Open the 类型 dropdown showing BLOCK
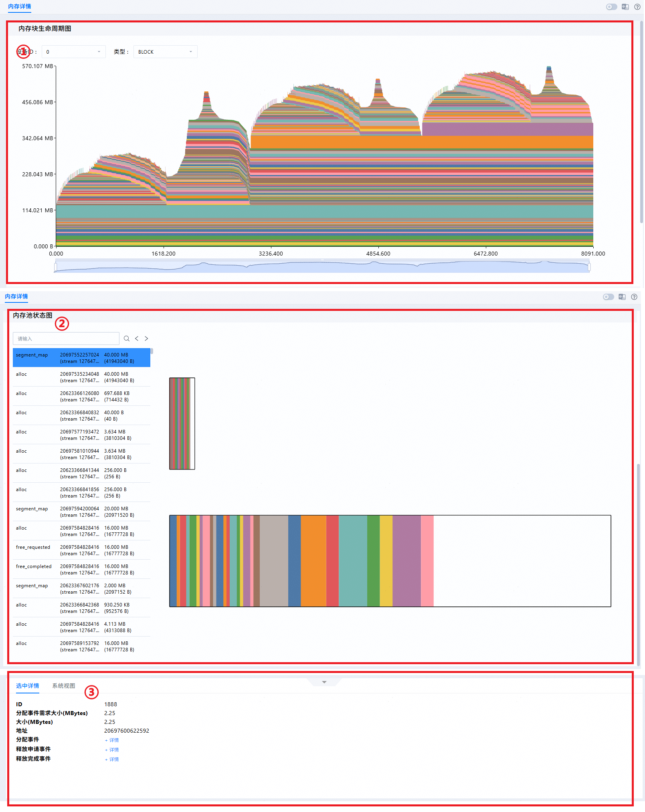Image resolution: width=645 pixels, height=812 pixels. point(165,52)
